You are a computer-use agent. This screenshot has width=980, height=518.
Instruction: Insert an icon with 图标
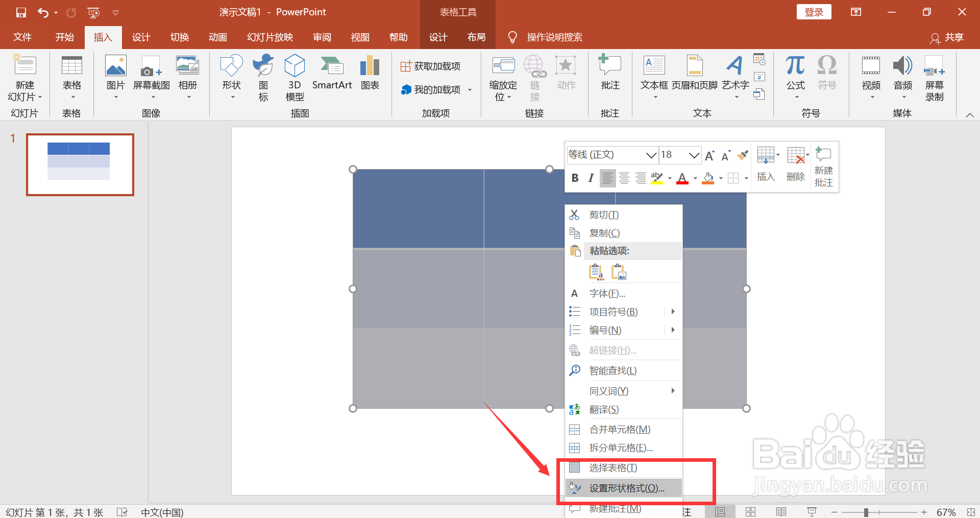pyautogui.click(x=263, y=78)
